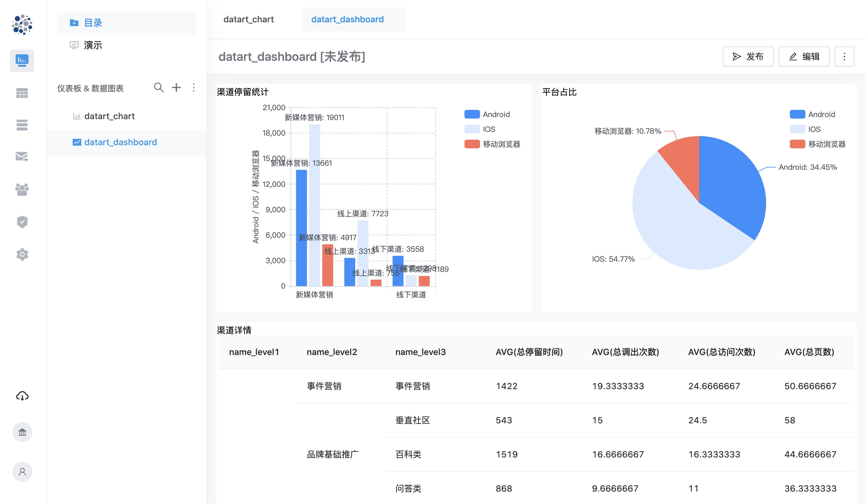Toggle 移动浏览器 legend in bar chart
865x504 pixels.
pyautogui.click(x=492, y=144)
